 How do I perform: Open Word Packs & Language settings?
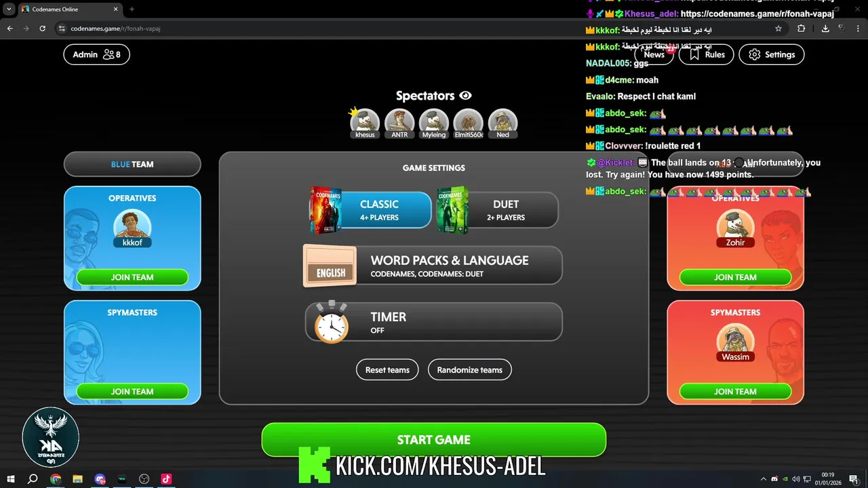433,266
